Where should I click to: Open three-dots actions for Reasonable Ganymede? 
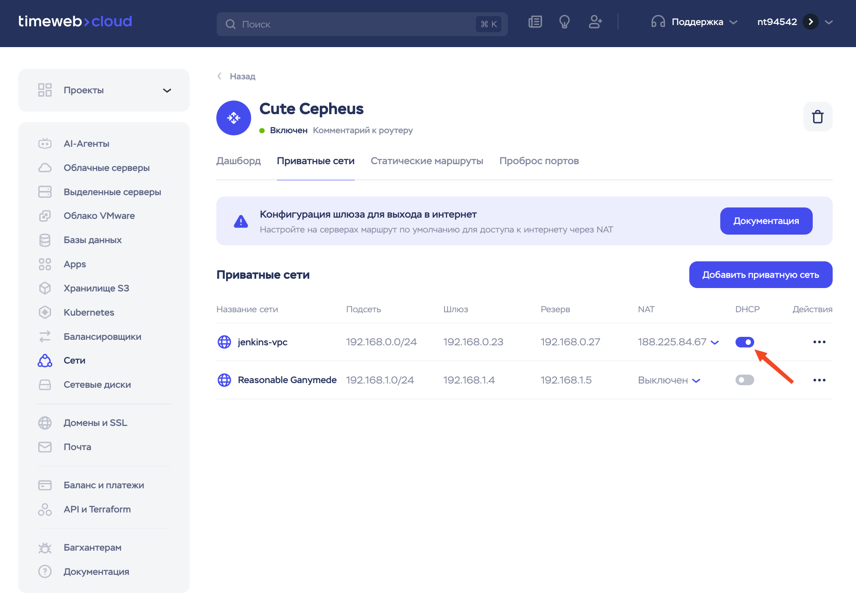click(819, 380)
